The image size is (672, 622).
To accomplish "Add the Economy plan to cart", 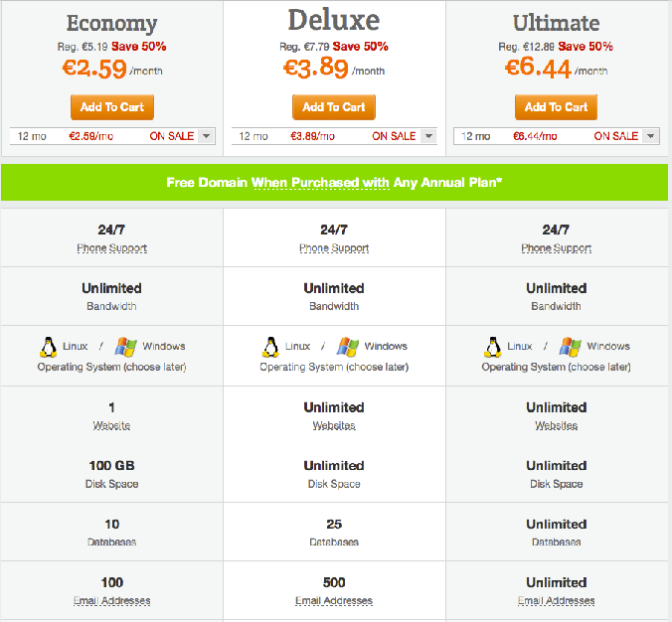I will (x=112, y=107).
